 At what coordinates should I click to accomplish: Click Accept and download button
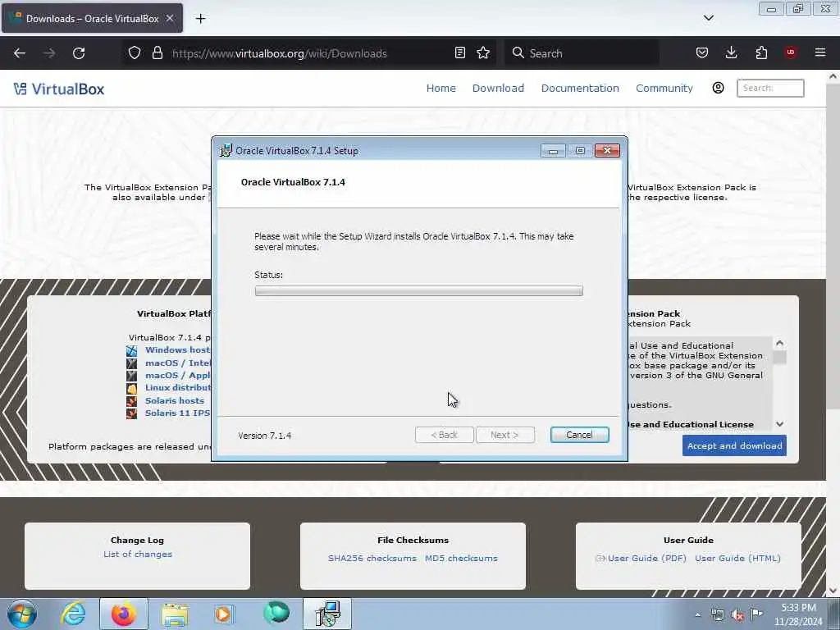tap(734, 445)
